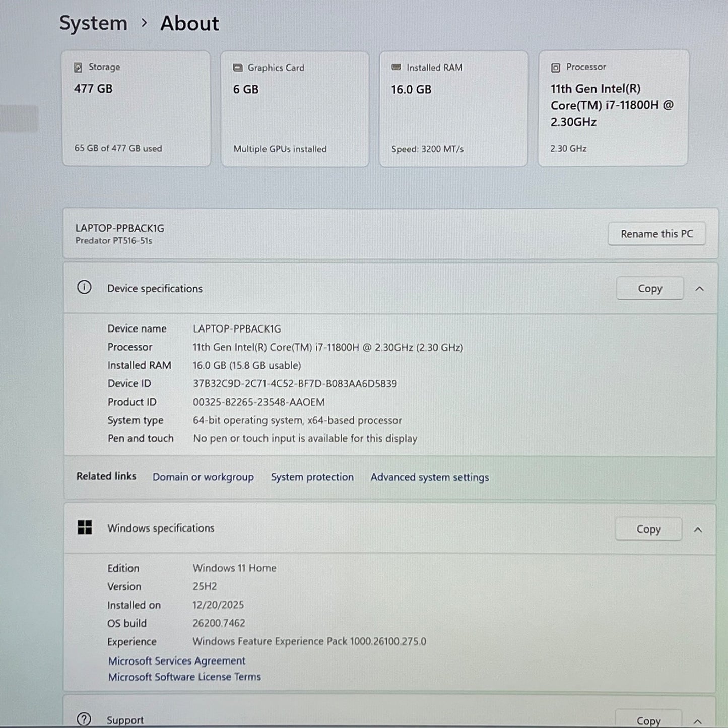The image size is (728, 728).
Task: Copy the Windows specifications
Action: click(648, 530)
